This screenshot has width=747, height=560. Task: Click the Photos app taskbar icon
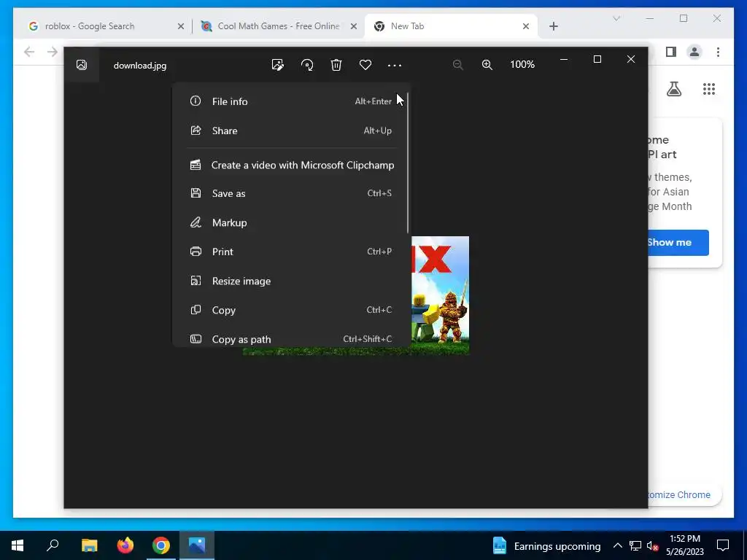coord(197,545)
